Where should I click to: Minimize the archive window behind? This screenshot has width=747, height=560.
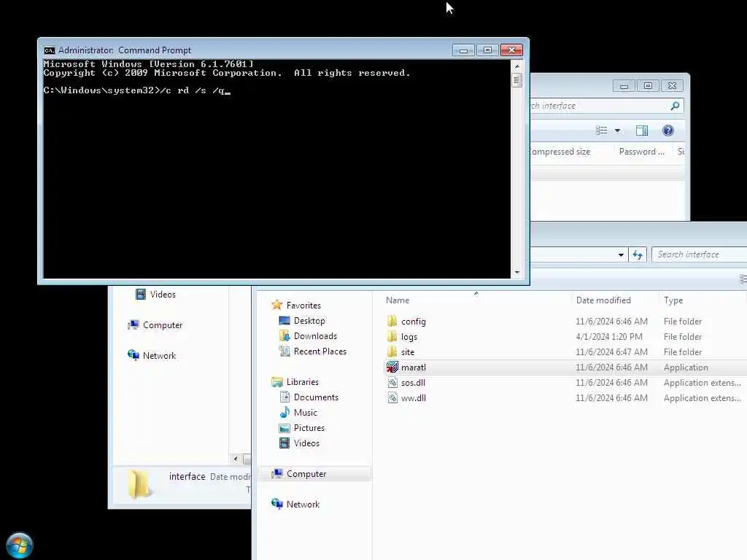click(624, 86)
